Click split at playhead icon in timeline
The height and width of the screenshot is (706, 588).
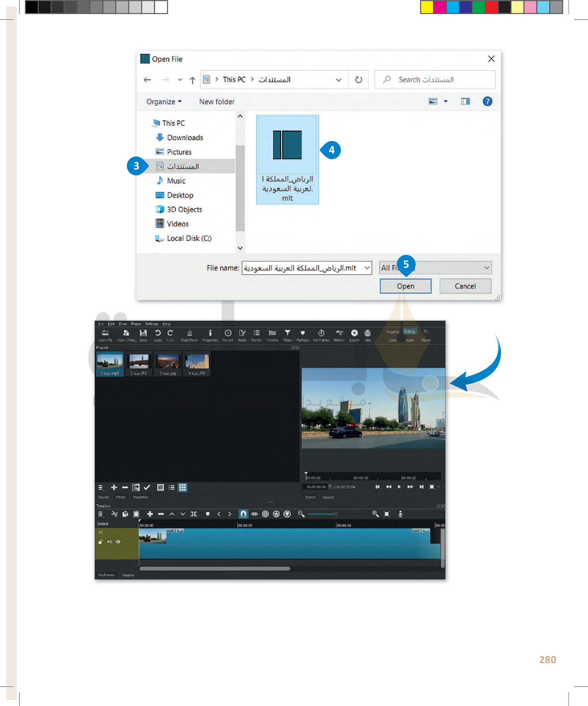[x=194, y=514]
